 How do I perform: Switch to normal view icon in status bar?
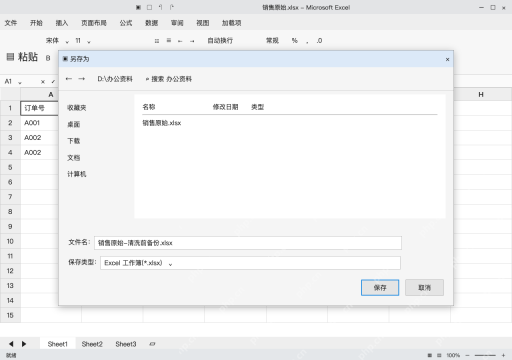click(x=430, y=355)
